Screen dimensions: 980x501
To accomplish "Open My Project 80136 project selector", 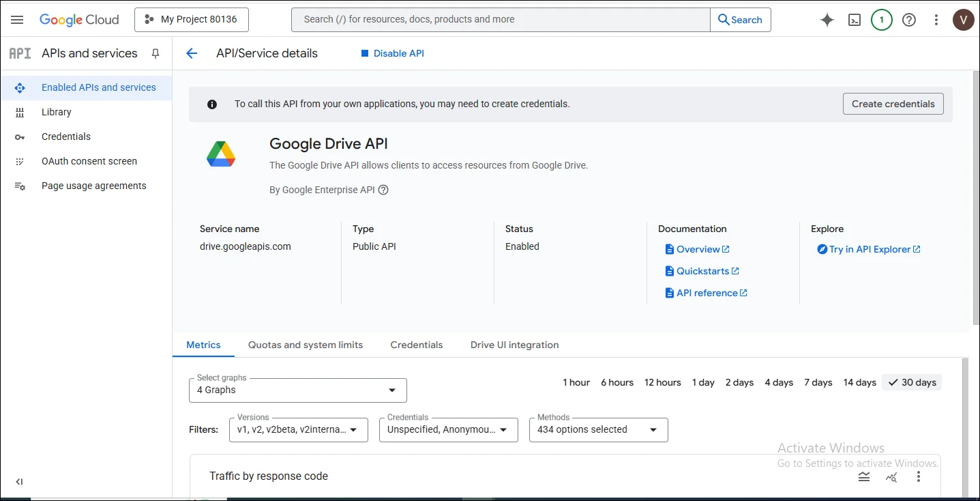I will pos(192,20).
